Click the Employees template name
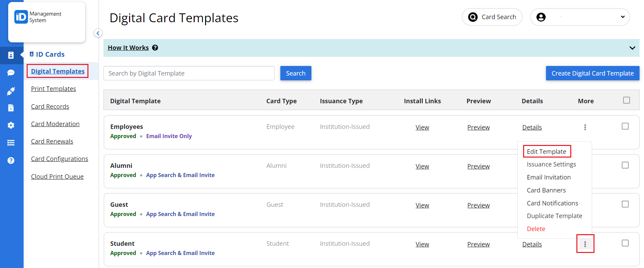The image size is (644, 268). 127,127
